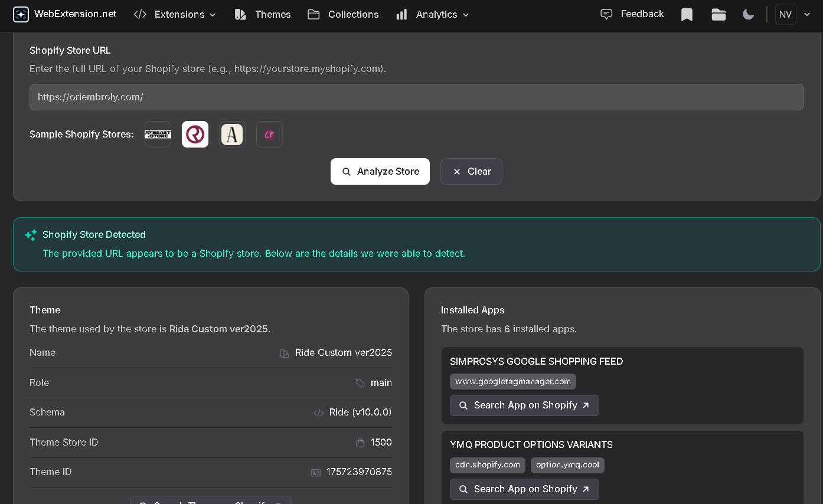The width and height of the screenshot is (823, 504).
Task: Select the maroon circular R sample store
Action: (x=195, y=135)
